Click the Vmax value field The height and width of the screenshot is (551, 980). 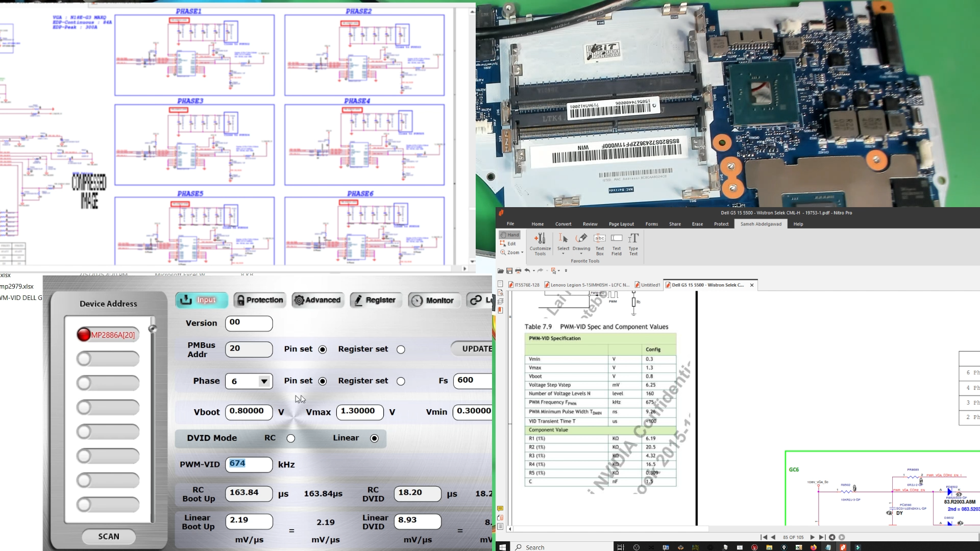[360, 412]
